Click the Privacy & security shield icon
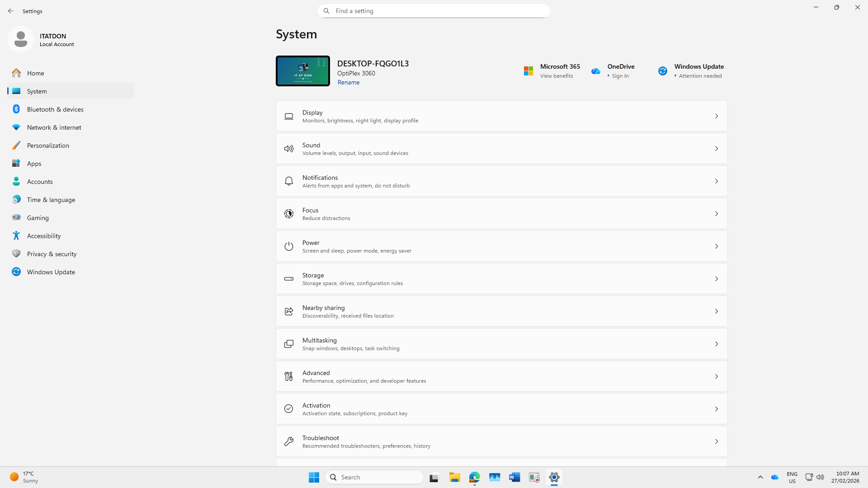This screenshot has height=488, width=868. tap(16, 253)
